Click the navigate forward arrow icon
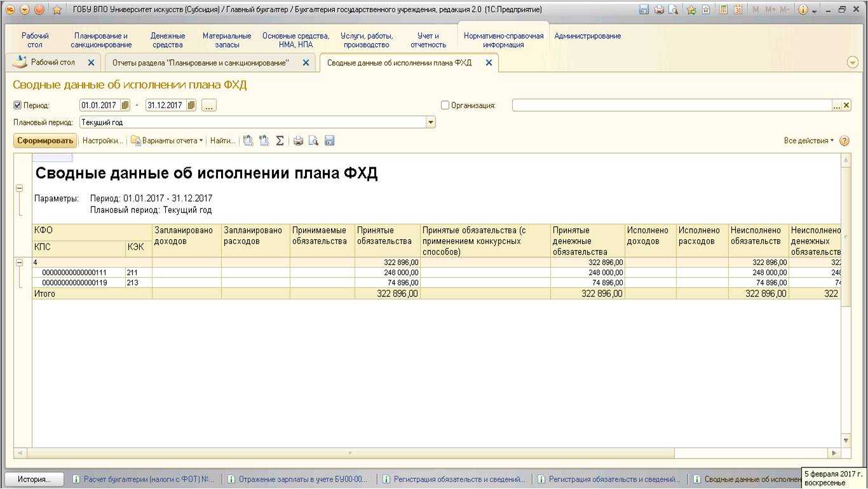This screenshot has height=489, width=868. (39, 10)
